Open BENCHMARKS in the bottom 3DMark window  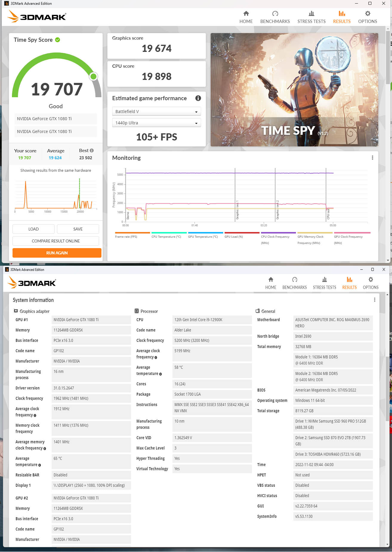[294, 283]
